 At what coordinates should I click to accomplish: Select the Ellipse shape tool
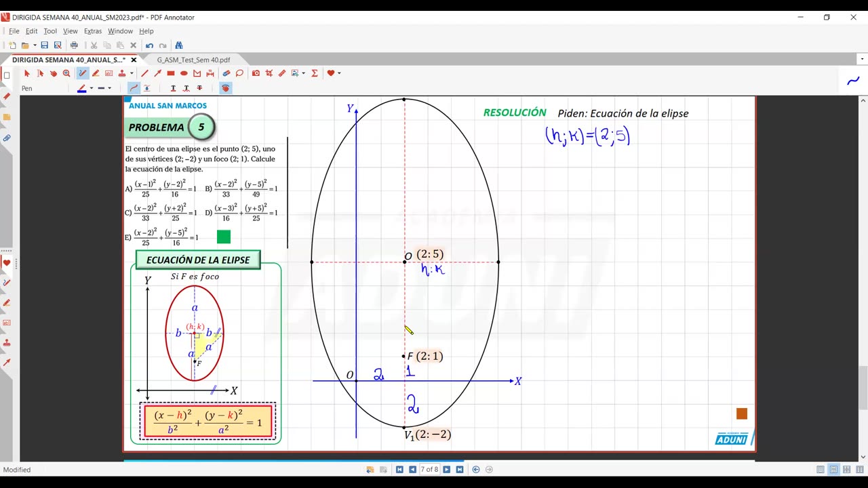pos(184,73)
